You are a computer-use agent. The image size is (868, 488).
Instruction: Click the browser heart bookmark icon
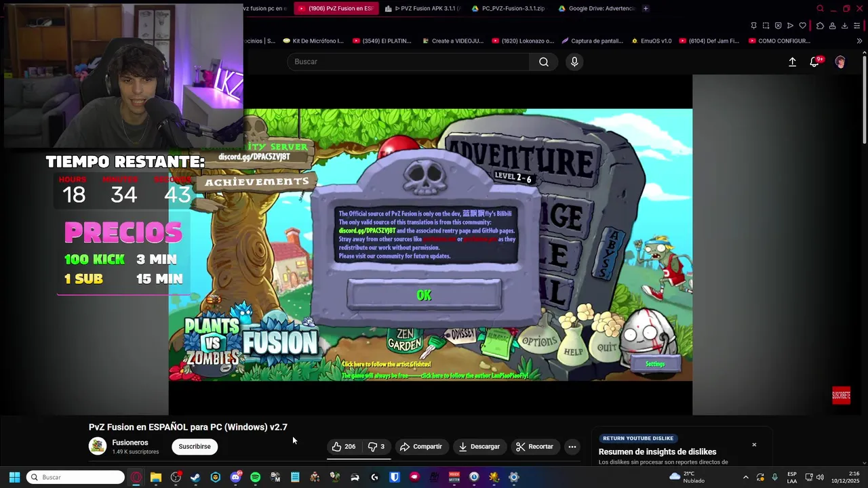tap(802, 26)
